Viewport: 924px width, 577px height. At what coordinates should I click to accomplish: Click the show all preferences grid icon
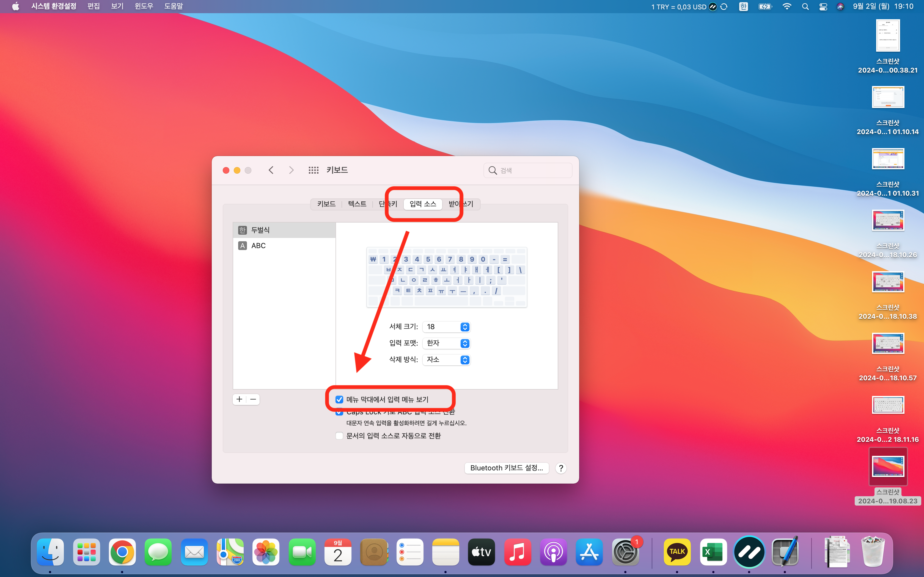pyautogui.click(x=313, y=170)
